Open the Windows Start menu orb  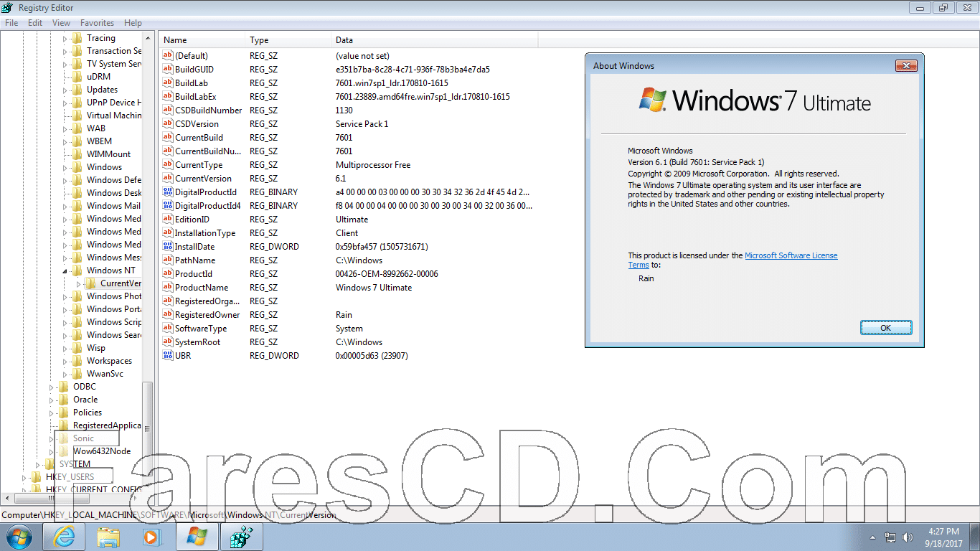pyautogui.click(x=19, y=537)
